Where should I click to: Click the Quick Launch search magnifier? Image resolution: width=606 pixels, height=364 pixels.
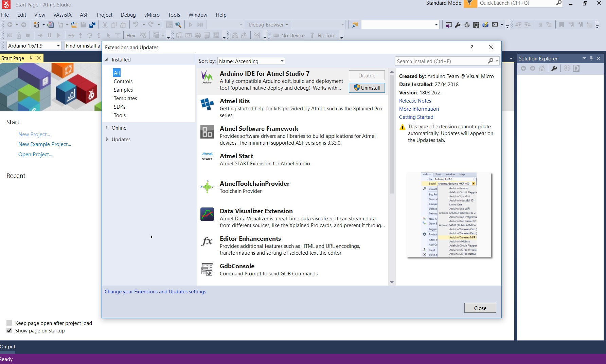[559, 3]
